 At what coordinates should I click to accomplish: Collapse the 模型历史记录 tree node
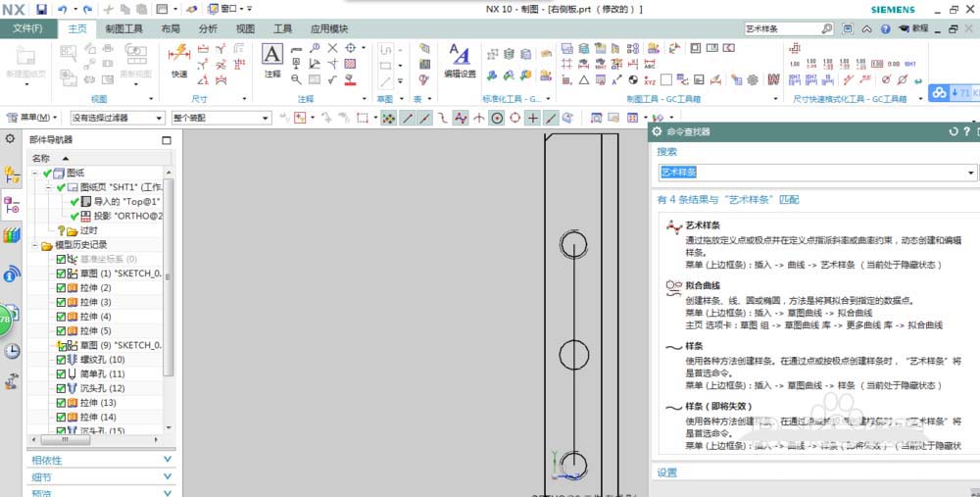tap(35, 245)
